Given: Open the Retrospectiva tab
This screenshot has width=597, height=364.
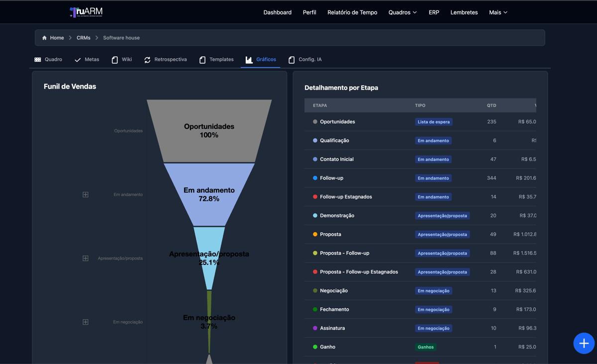Looking at the screenshot, I should pos(165,60).
